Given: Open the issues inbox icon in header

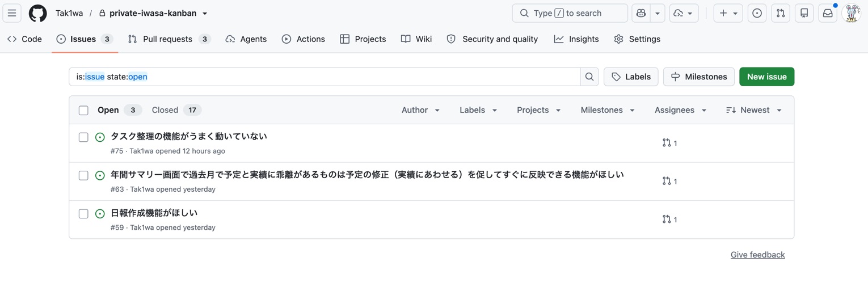Looking at the screenshot, I should pos(757,13).
